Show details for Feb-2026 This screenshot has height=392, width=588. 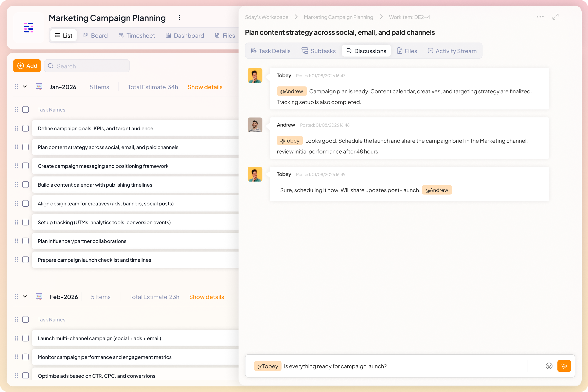pos(206,297)
